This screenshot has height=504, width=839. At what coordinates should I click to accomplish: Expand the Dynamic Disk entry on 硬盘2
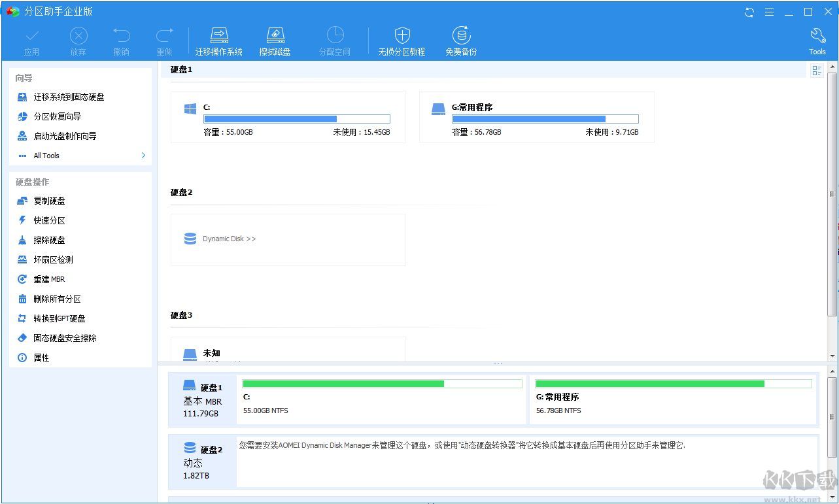228,239
